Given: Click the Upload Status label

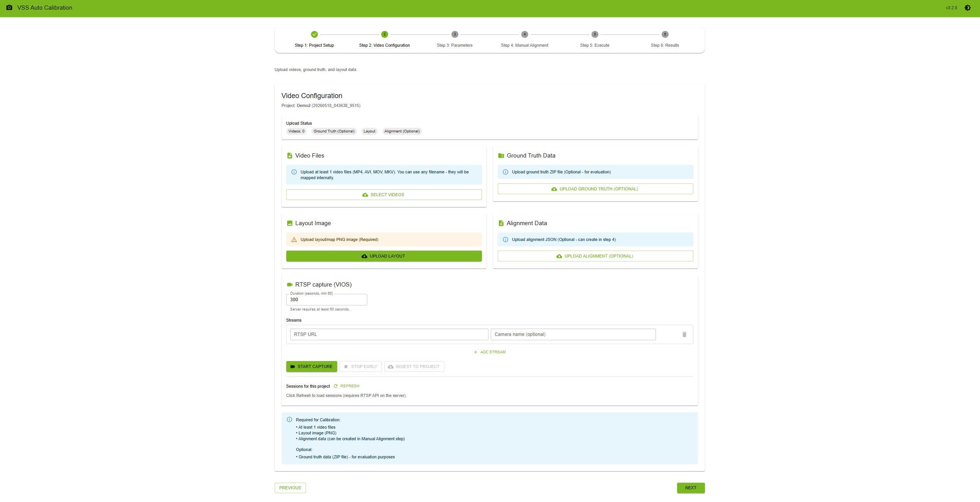Looking at the screenshot, I should pyautogui.click(x=299, y=124).
